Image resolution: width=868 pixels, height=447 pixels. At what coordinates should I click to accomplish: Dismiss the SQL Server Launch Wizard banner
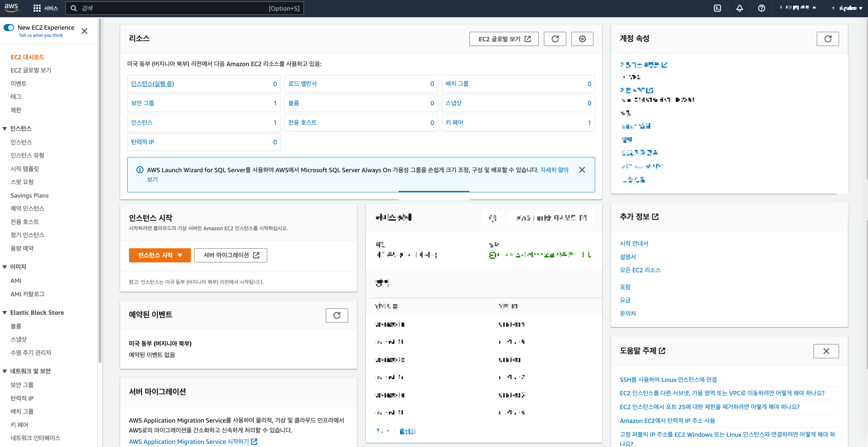click(x=582, y=170)
